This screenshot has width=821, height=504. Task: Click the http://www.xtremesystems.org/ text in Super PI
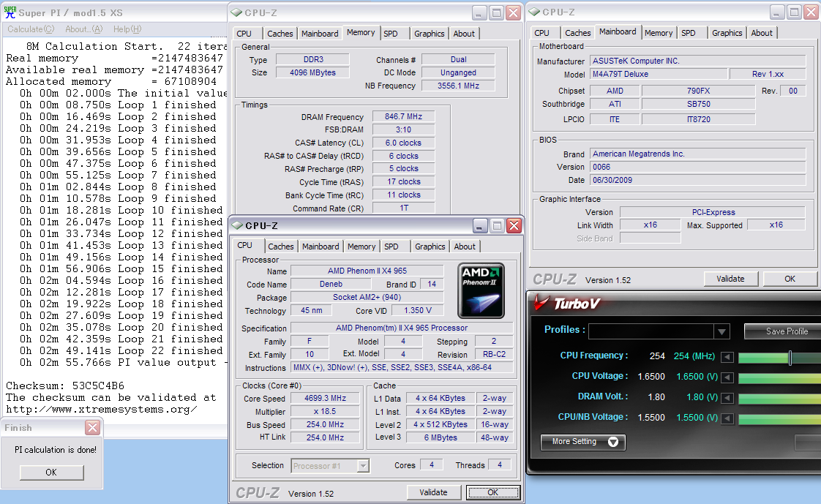point(102,409)
